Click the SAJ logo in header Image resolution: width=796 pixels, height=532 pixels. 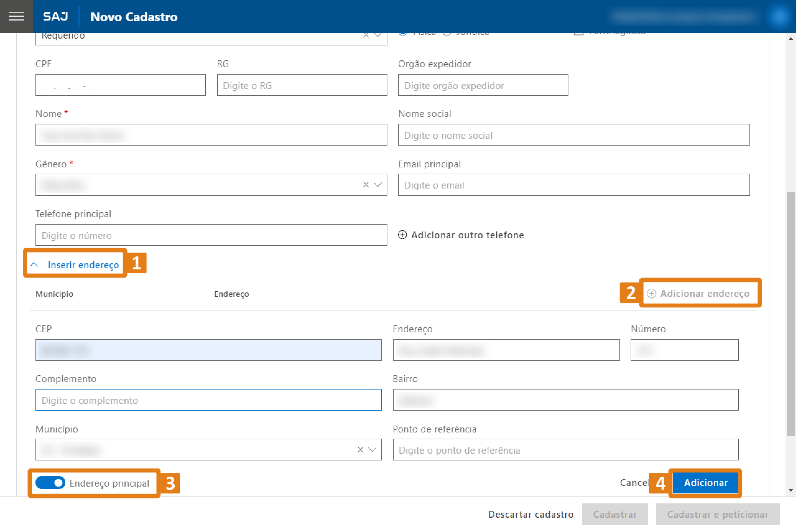click(55, 16)
